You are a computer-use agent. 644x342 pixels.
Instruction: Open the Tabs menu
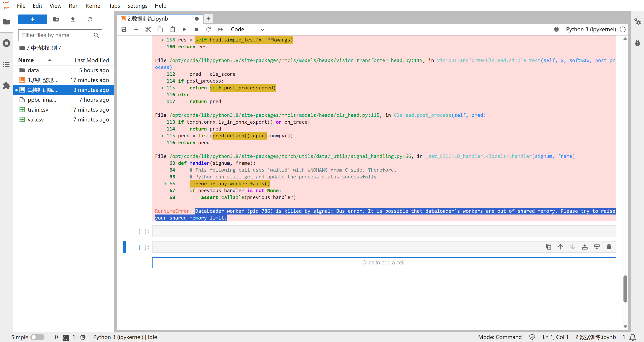point(114,5)
